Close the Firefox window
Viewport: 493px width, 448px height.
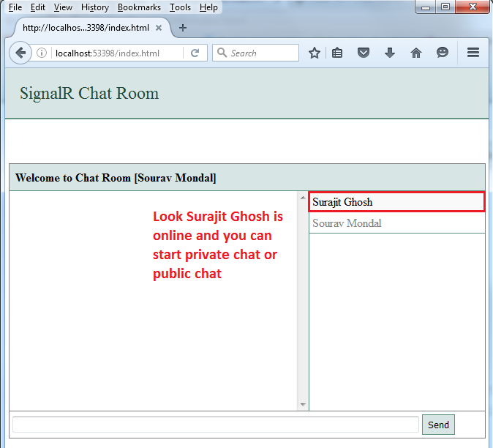(473, 7)
